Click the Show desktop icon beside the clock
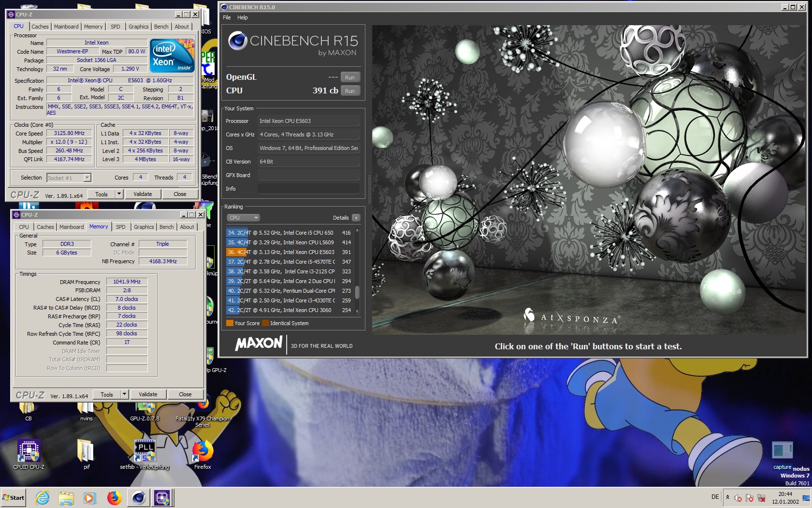Viewport: 812px width, 508px height. pyautogui.click(x=806, y=498)
